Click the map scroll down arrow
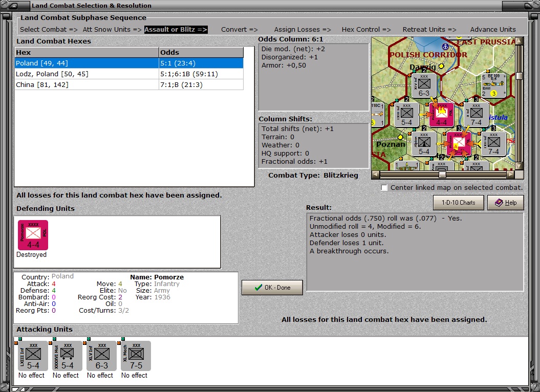The width and height of the screenshot is (540, 392). [x=519, y=166]
